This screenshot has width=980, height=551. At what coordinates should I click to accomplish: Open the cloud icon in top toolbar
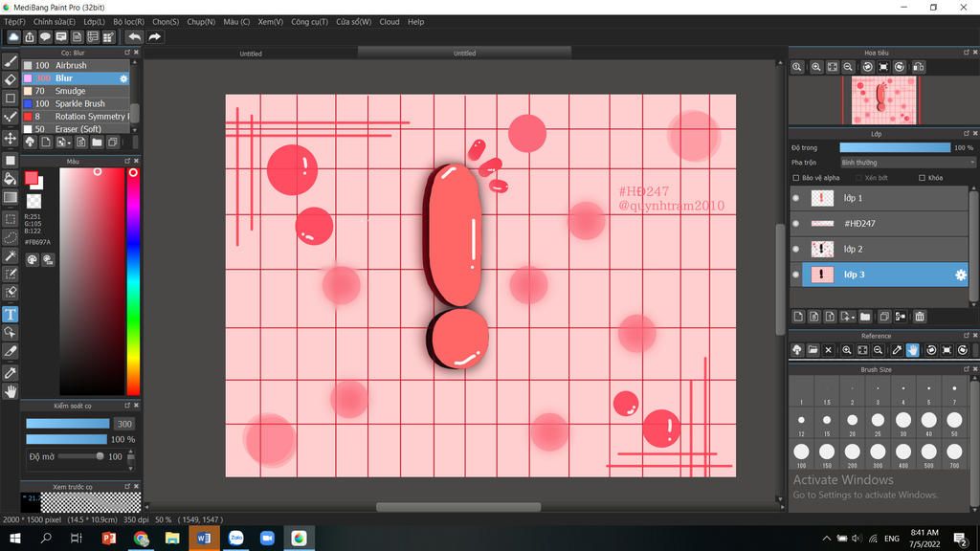[13, 37]
